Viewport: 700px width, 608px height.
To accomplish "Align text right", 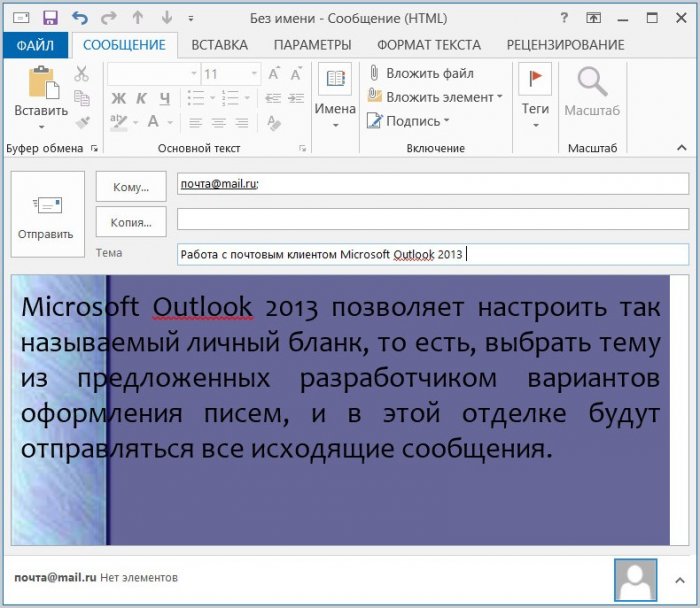I will coord(242,122).
